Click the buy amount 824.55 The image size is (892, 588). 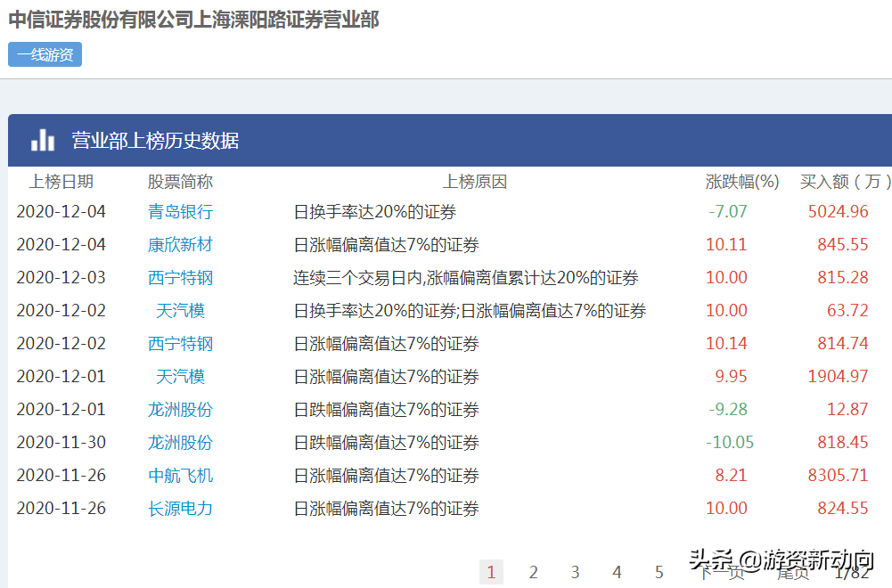click(843, 509)
